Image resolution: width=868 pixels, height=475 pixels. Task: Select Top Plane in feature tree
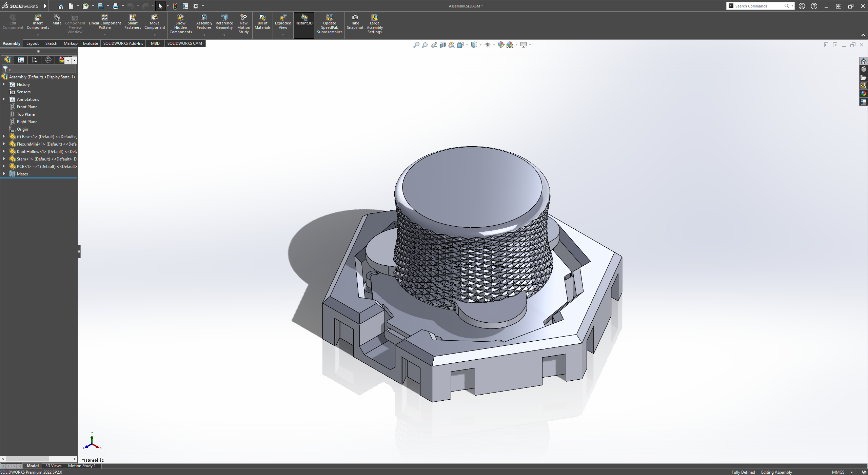pyautogui.click(x=26, y=114)
